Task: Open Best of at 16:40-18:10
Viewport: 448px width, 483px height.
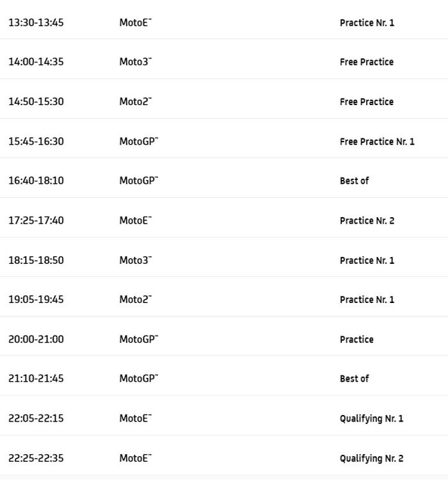Action: point(354,181)
